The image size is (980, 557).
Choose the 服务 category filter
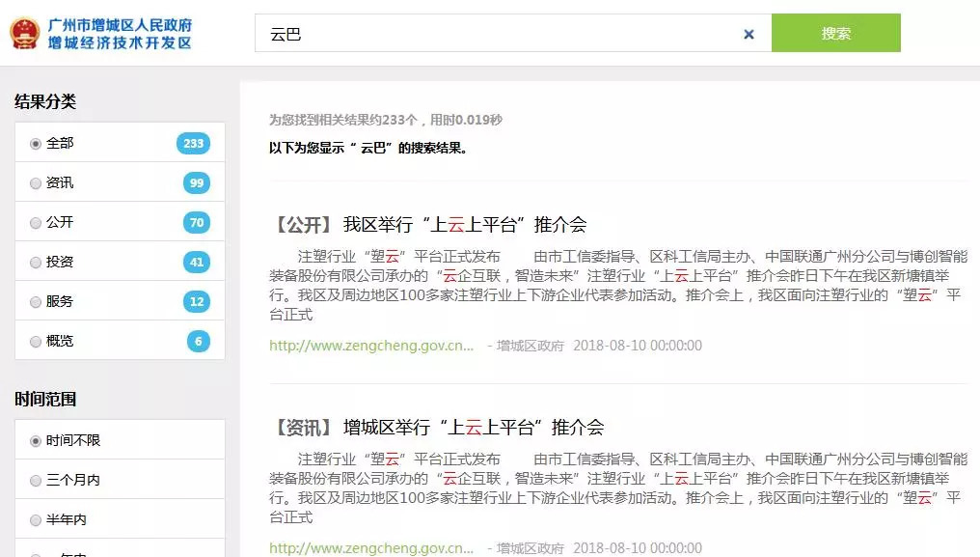(36, 301)
